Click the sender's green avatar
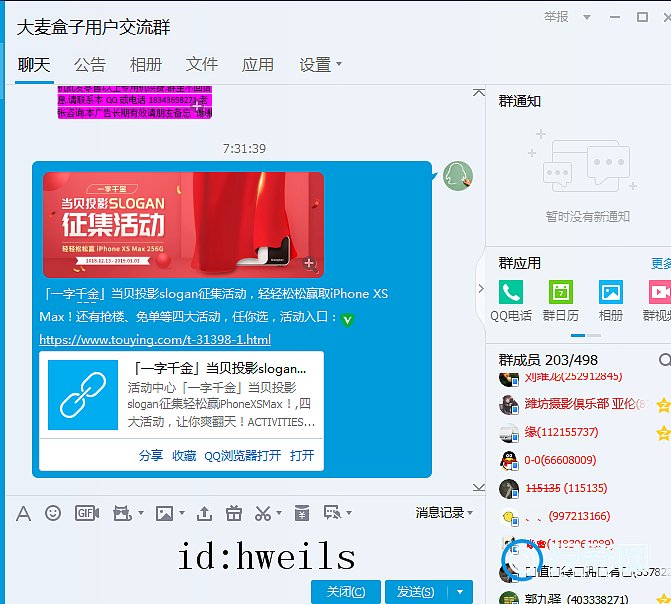Viewport: 671px width, 604px height. pyautogui.click(x=457, y=176)
